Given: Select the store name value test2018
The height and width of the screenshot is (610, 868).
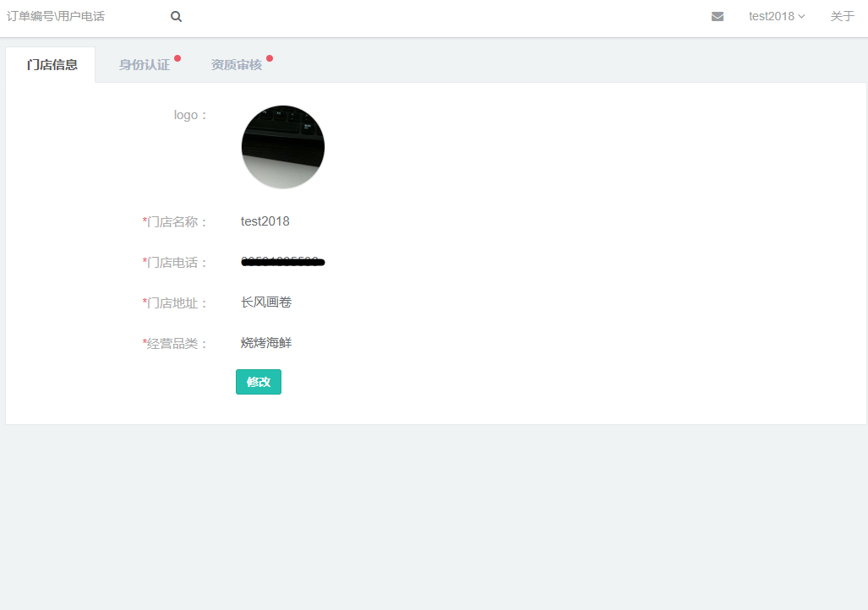Looking at the screenshot, I should point(265,221).
